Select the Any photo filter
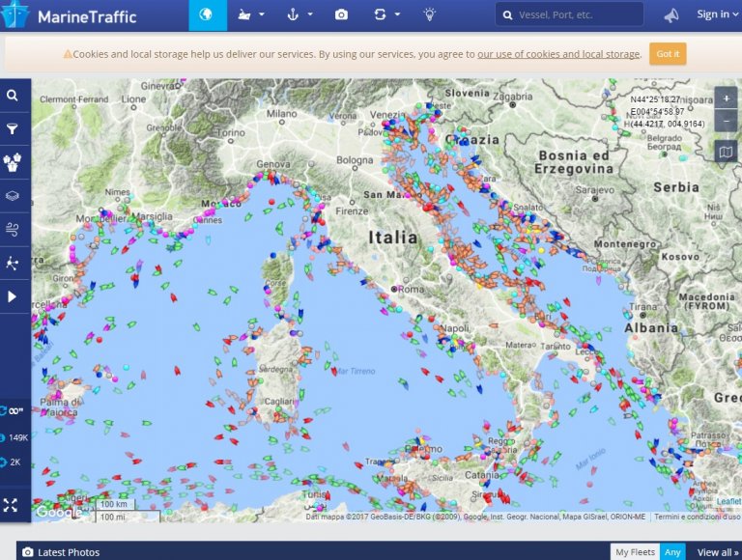Viewport: 742px width, 560px height. click(x=672, y=552)
